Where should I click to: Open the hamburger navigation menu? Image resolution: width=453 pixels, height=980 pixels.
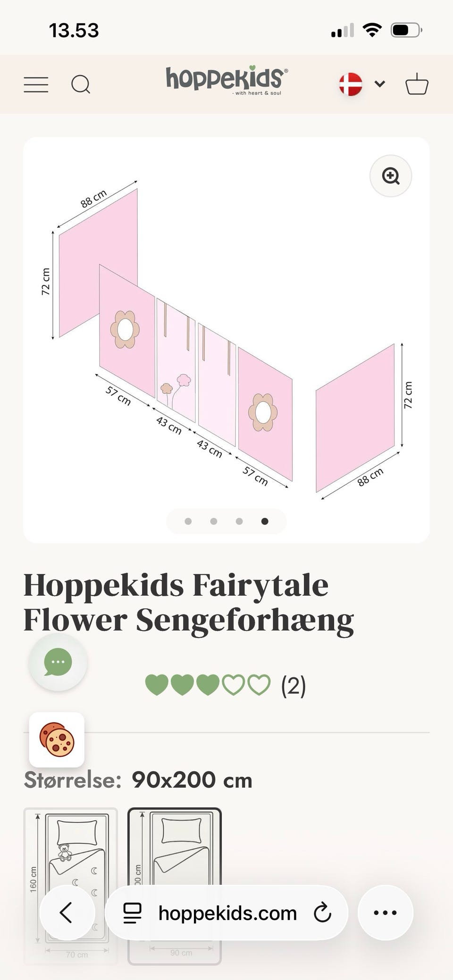pos(36,85)
